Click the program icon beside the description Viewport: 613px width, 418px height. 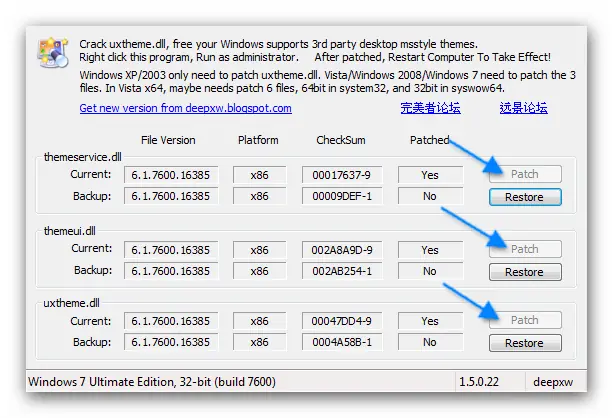53,52
